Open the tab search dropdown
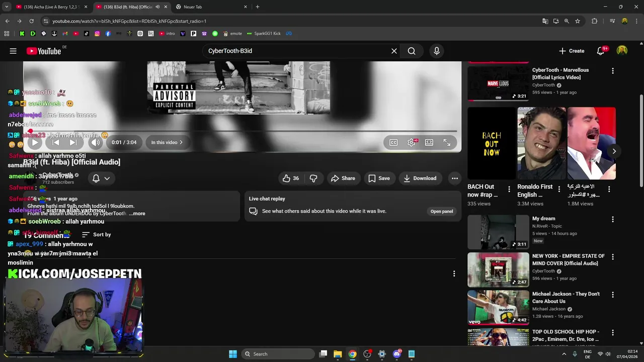The height and width of the screenshot is (362, 644). 6,7
